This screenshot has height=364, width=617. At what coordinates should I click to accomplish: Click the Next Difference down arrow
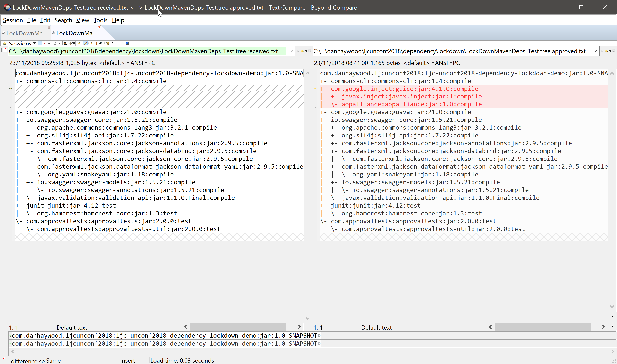(92, 43)
